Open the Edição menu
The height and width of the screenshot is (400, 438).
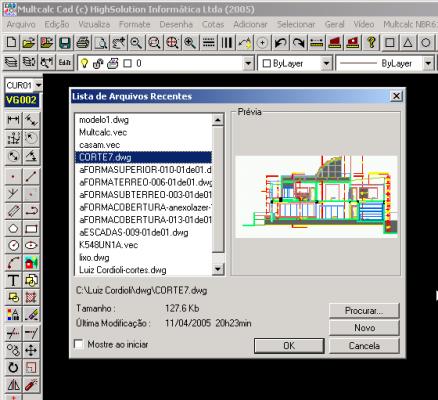coord(57,25)
